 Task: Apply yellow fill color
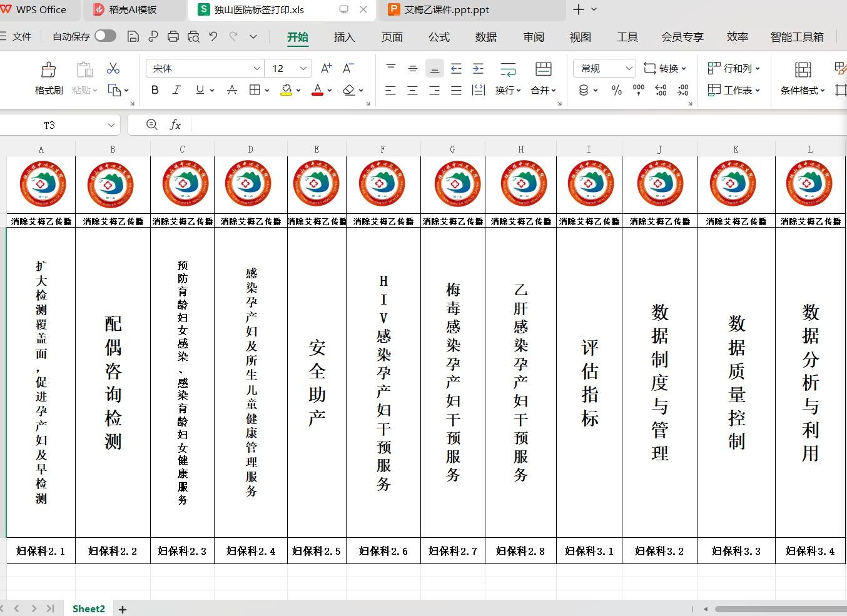[x=287, y=90]
